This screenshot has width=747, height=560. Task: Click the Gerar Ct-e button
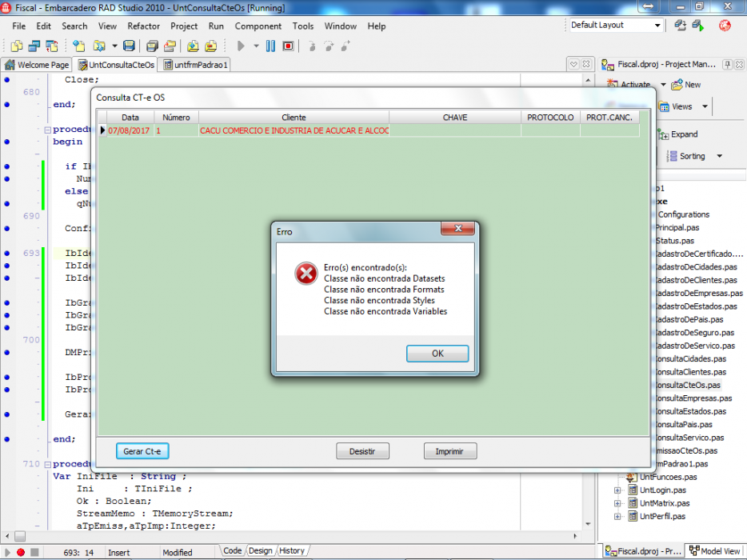pyautogui.click(x=142, y=451)
